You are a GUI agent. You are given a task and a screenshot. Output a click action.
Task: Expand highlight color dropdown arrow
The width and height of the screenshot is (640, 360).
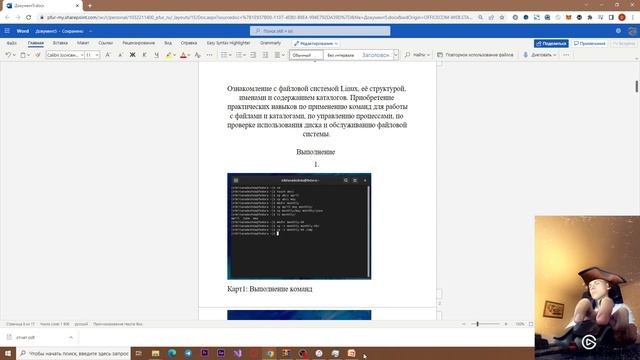(175, 55)
